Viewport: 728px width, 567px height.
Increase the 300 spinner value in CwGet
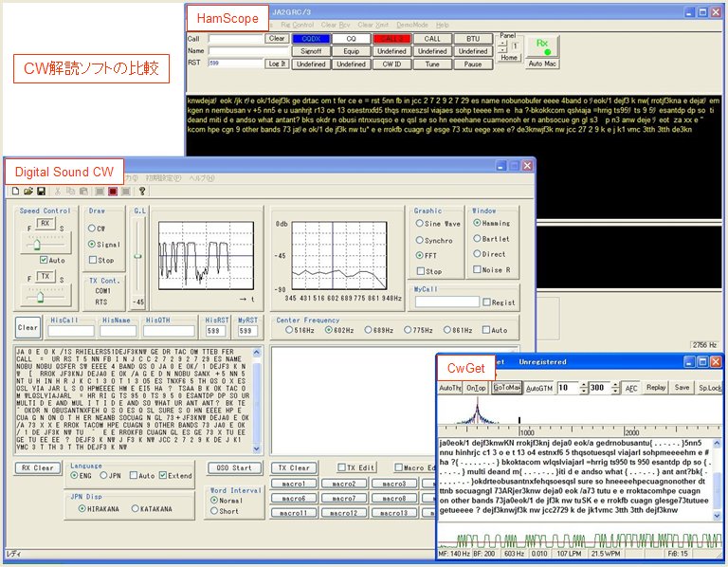(x=614, y=385)
